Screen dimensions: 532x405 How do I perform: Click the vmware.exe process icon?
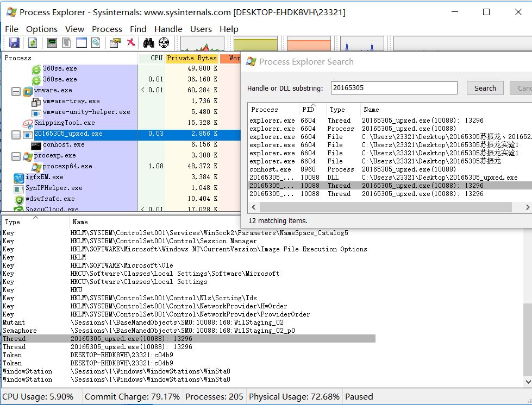click(28, 91)
